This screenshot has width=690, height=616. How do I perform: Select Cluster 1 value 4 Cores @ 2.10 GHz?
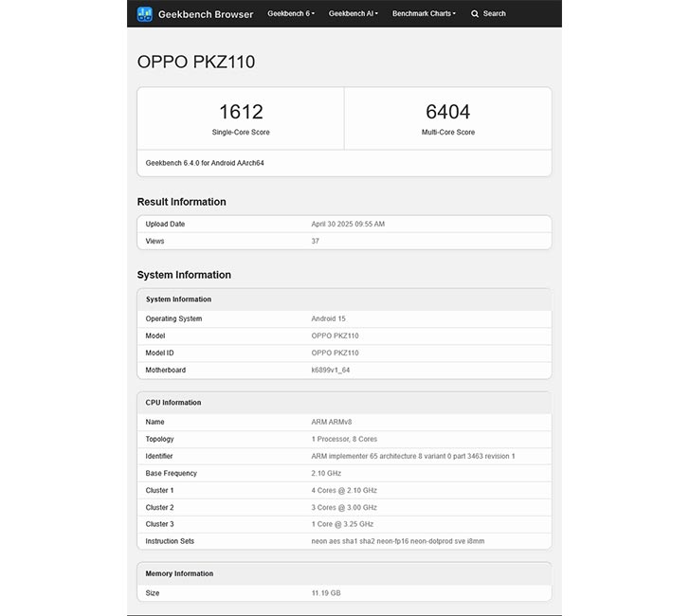coord(344,491)
